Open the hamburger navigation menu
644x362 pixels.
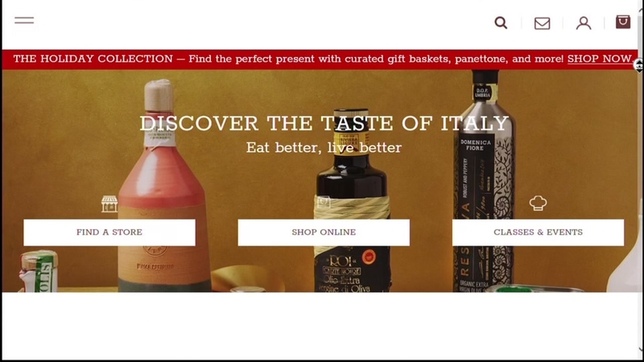(x=24, y=21)
